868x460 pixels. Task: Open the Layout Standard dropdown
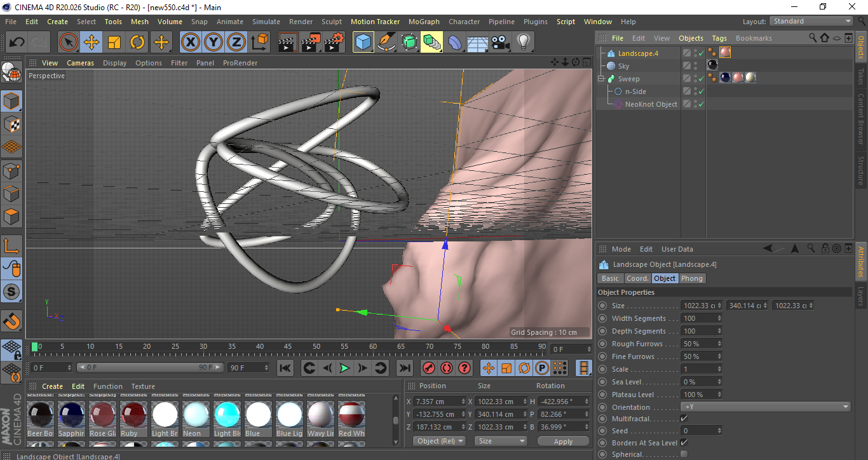(x=811, y=22)
